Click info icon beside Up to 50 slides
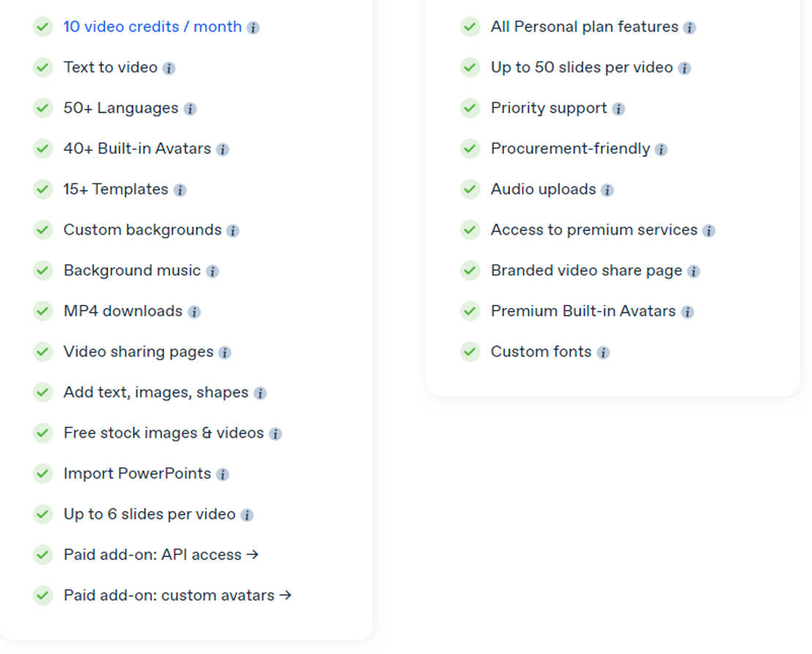 coord(684,68)
